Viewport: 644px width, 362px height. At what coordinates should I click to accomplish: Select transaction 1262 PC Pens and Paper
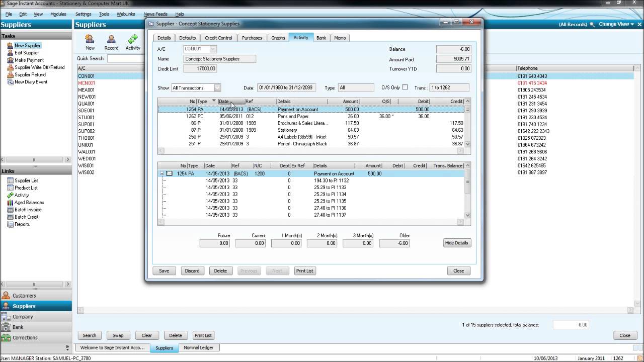click(311, 116)
